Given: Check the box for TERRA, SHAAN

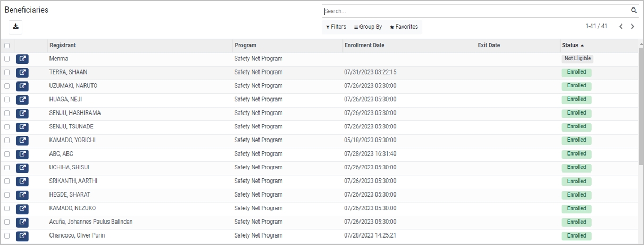Looking at the screenshot, I should (x=7, y=72).
